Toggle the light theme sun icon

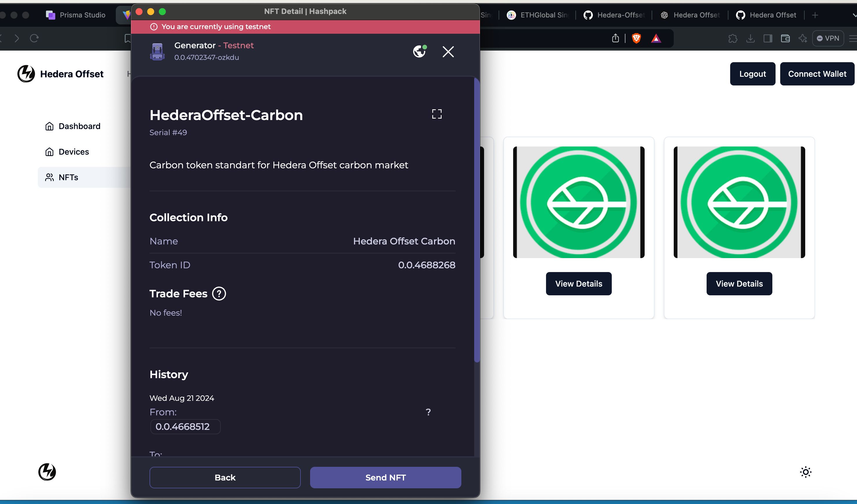point(806,472)
